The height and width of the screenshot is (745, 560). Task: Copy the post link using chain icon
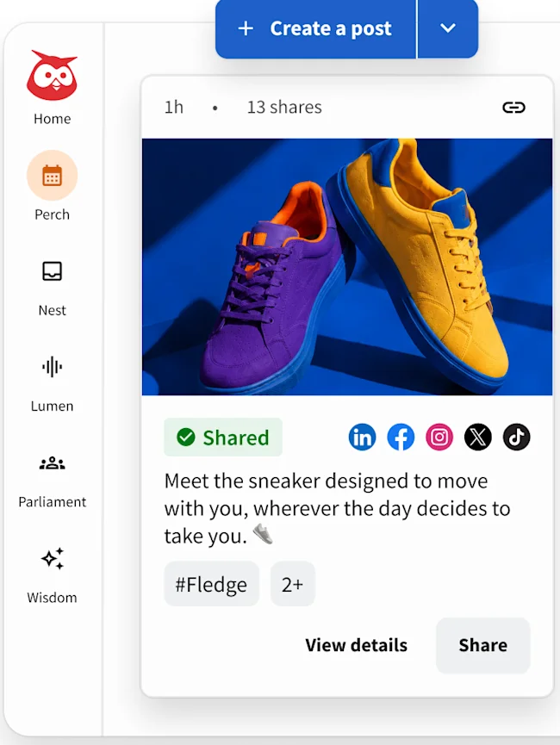tap(513, 108)
